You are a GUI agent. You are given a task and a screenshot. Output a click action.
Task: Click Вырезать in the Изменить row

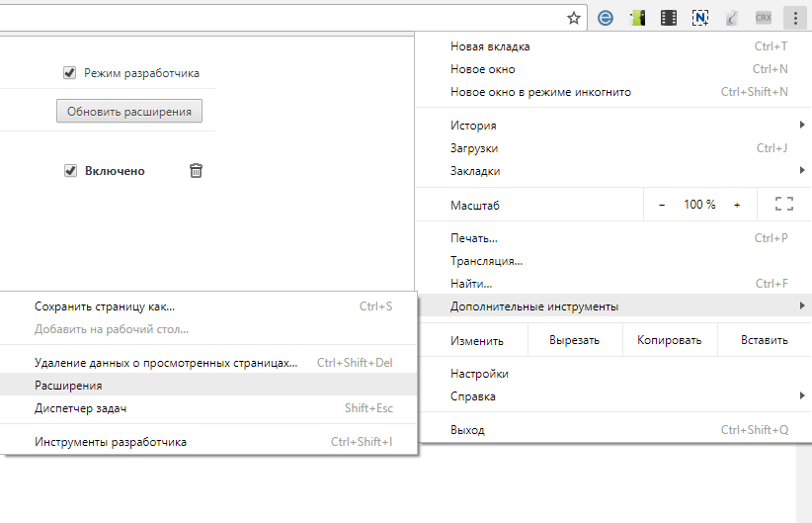(575, 340)
